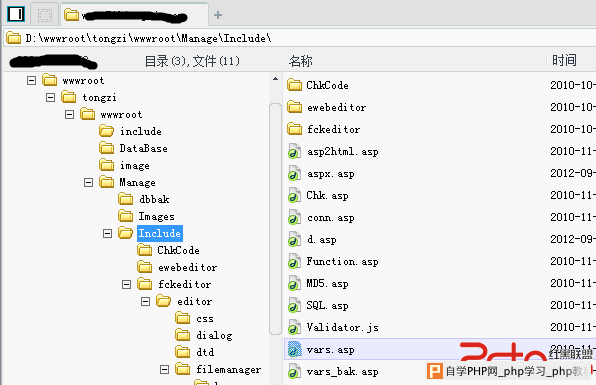Collapse the Include tree node
The image size is (596, 385).
tap(108, 233)
